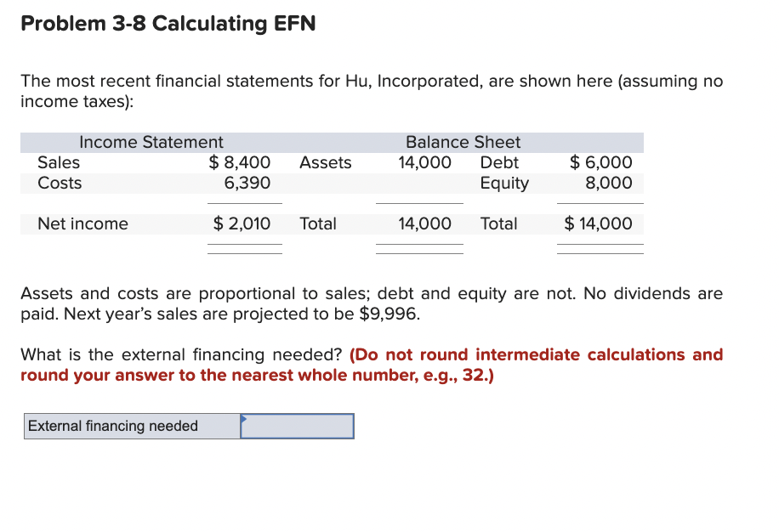Click the External financing needed input field

point(298,426)
